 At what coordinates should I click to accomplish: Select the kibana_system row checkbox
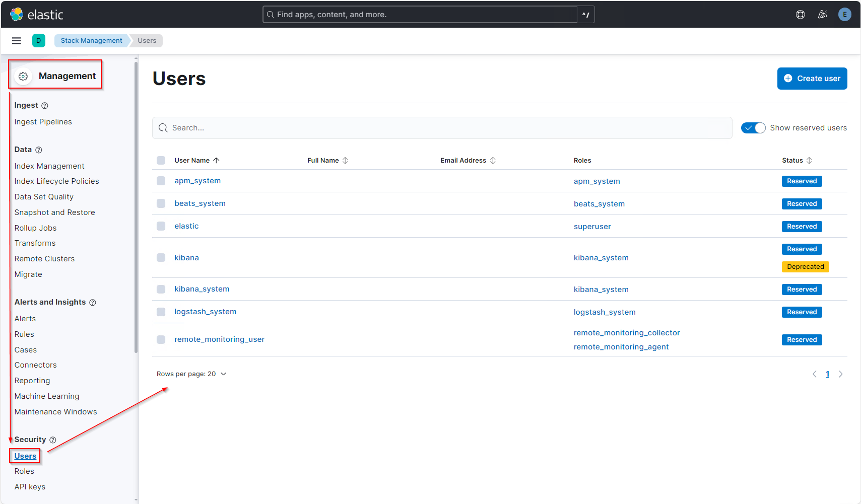pos(161,289)
